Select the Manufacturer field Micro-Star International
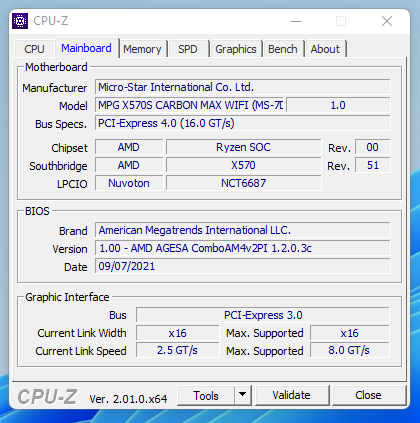420x423 pixels. click(242, 87)
